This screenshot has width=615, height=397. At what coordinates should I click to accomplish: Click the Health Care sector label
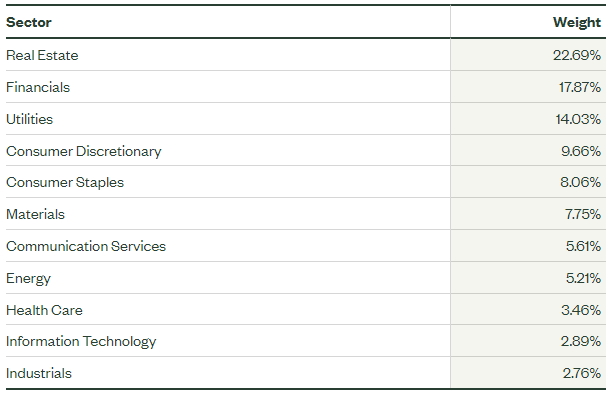click(44, 310)
